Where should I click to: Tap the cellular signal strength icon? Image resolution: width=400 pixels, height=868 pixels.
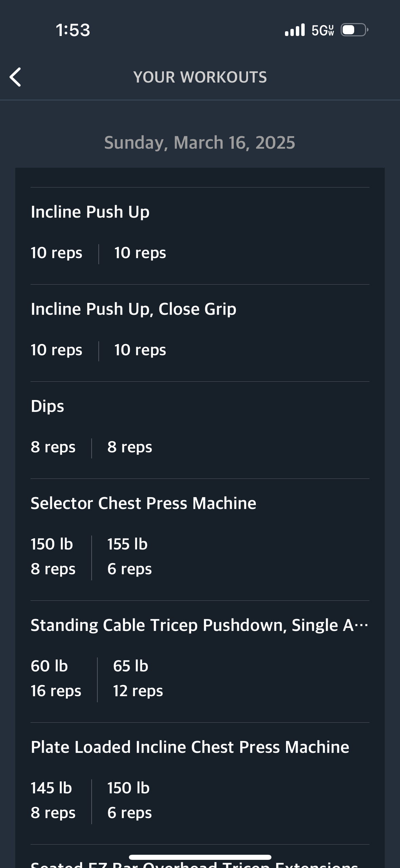click(x=295, y=30)
